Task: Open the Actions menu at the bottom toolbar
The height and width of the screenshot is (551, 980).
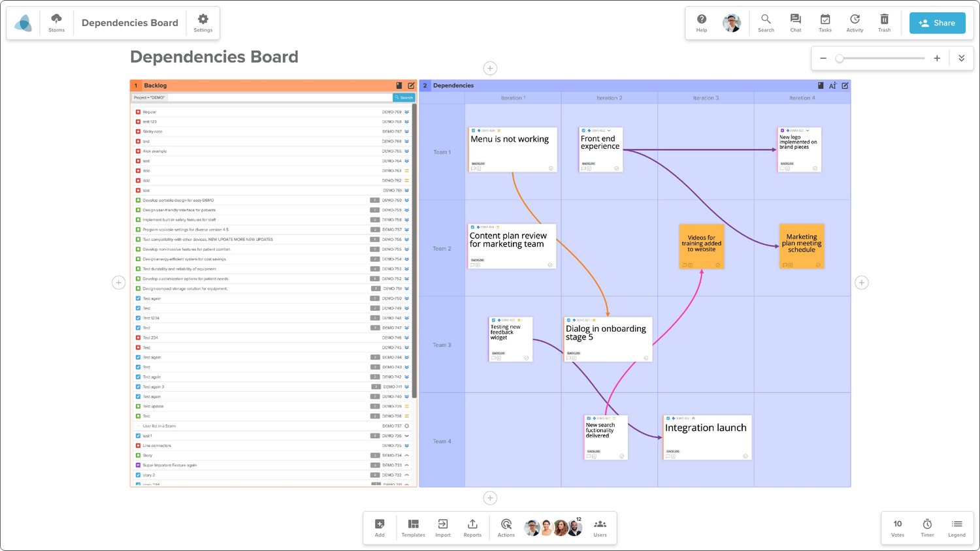Action: [506, 527]
